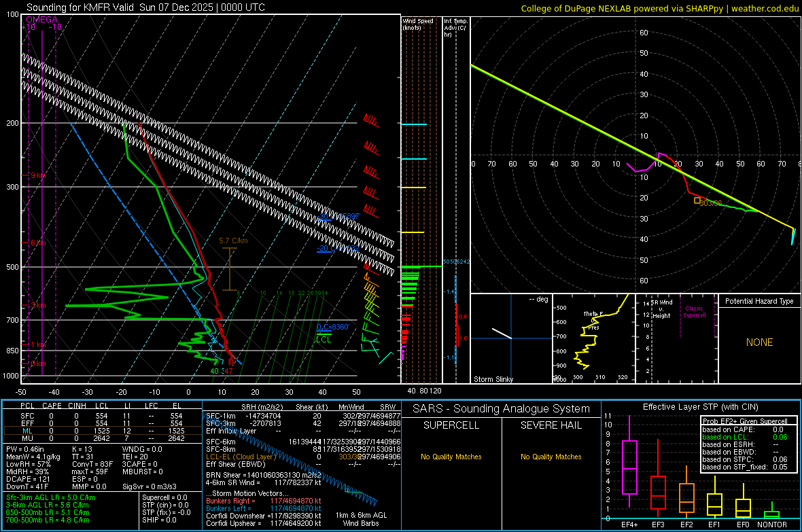Click the 'SHIP = 0.0' value
Viewport: 802px width, 532px height.
160,520
